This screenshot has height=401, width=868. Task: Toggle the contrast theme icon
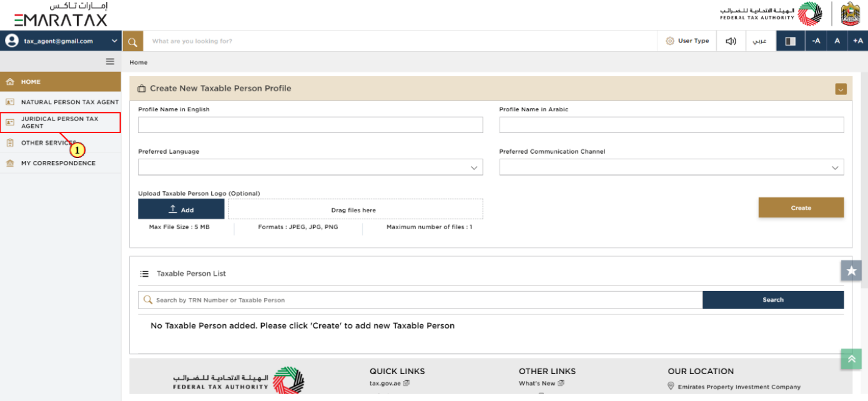click(791, 41)
